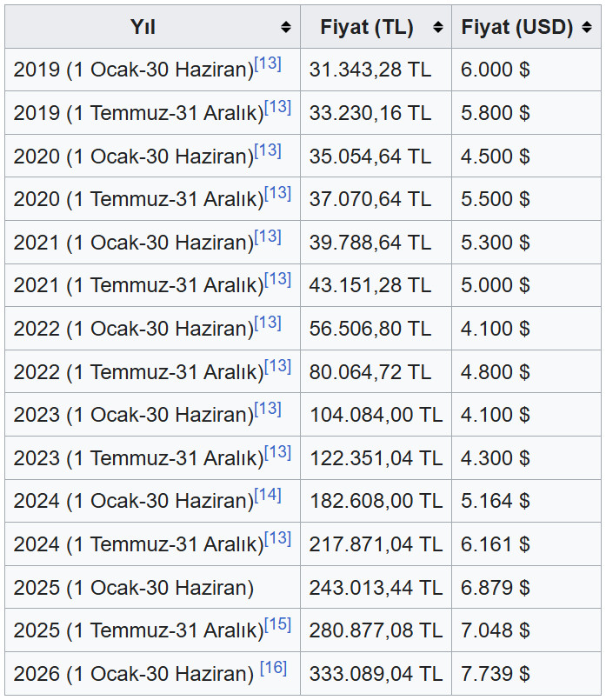606x700 pixels.
Task: Click the 104.084,00 TL cell
Action: pos(376,415)
